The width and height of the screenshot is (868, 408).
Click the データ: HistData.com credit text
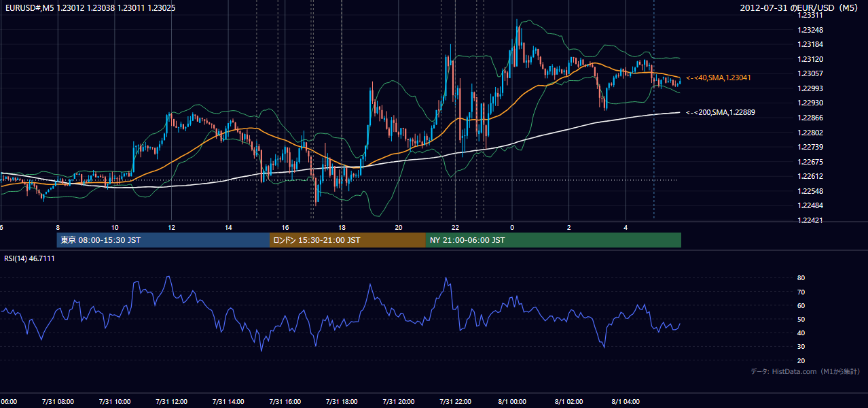tap(806, 371)
